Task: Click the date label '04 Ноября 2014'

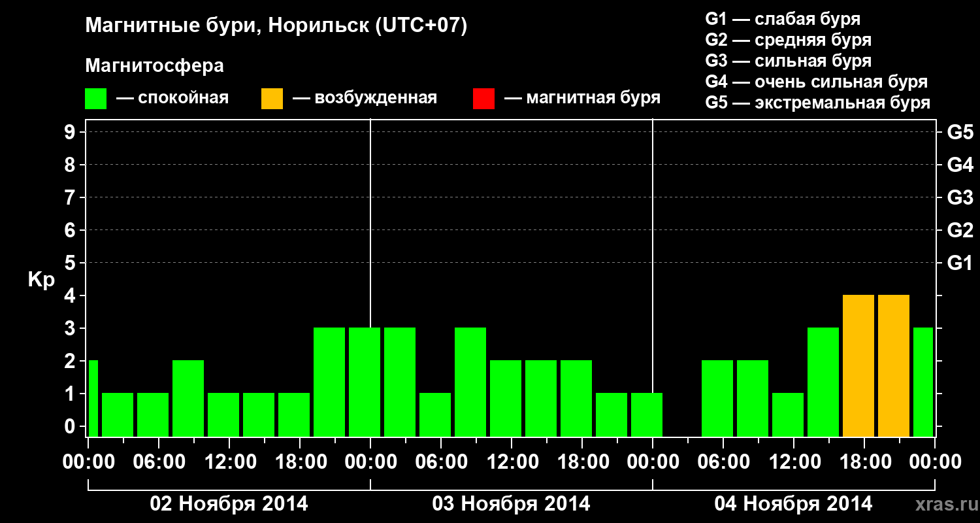Action: coord(793,504)
